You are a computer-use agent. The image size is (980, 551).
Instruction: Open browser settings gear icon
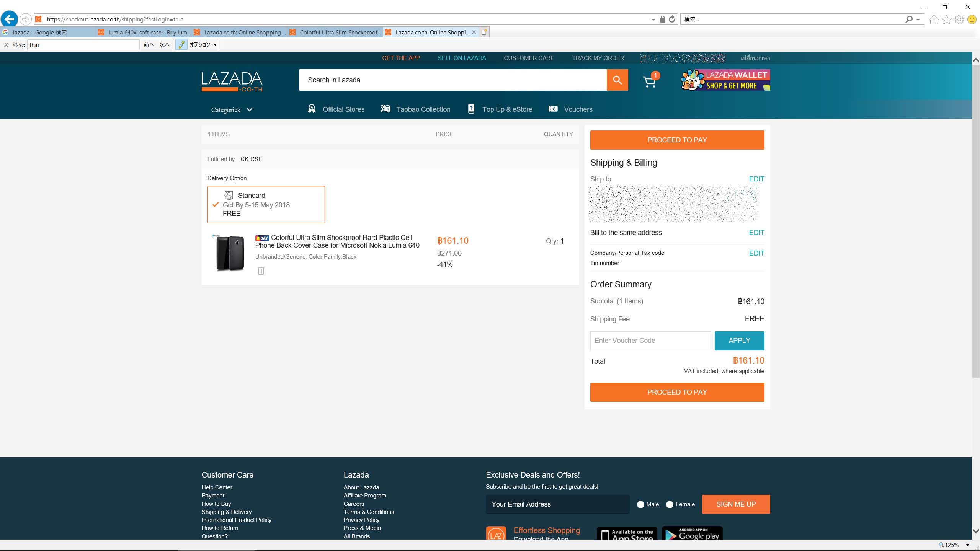[x=959, y=20]
